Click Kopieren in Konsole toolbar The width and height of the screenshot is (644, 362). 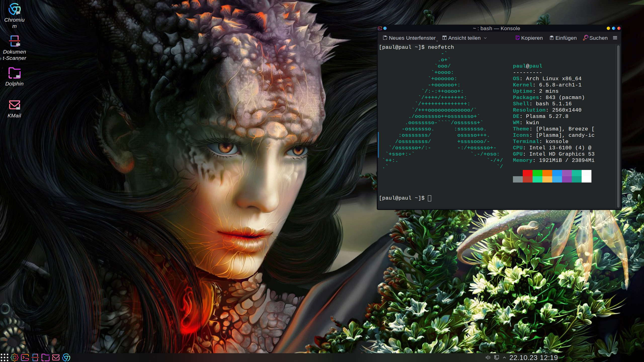[529, 38]
